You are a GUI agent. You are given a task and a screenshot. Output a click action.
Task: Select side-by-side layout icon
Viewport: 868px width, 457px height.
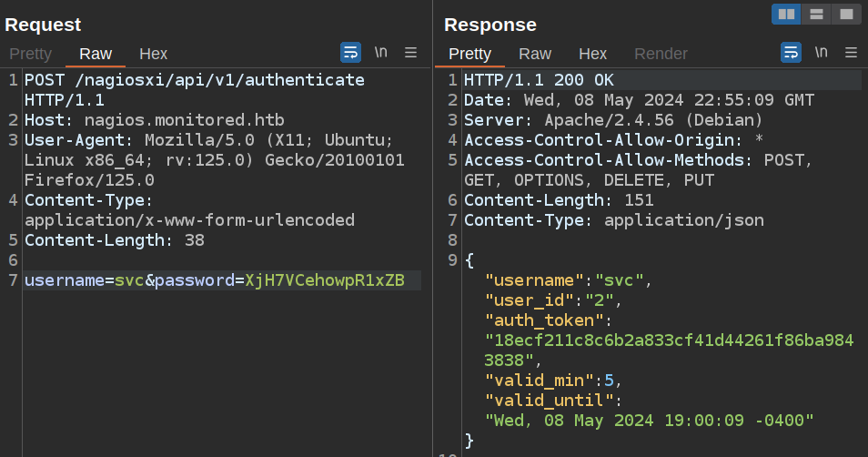786,14
